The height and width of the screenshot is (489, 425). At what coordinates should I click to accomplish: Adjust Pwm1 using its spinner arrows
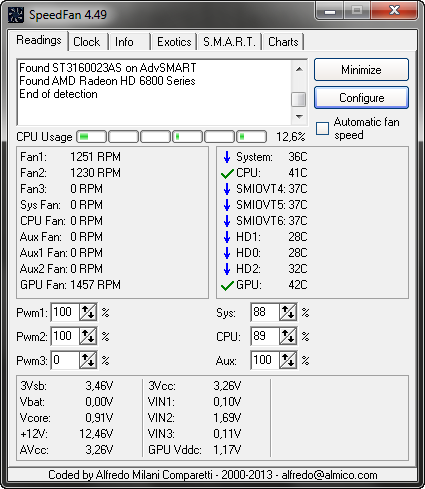[88, 312]
